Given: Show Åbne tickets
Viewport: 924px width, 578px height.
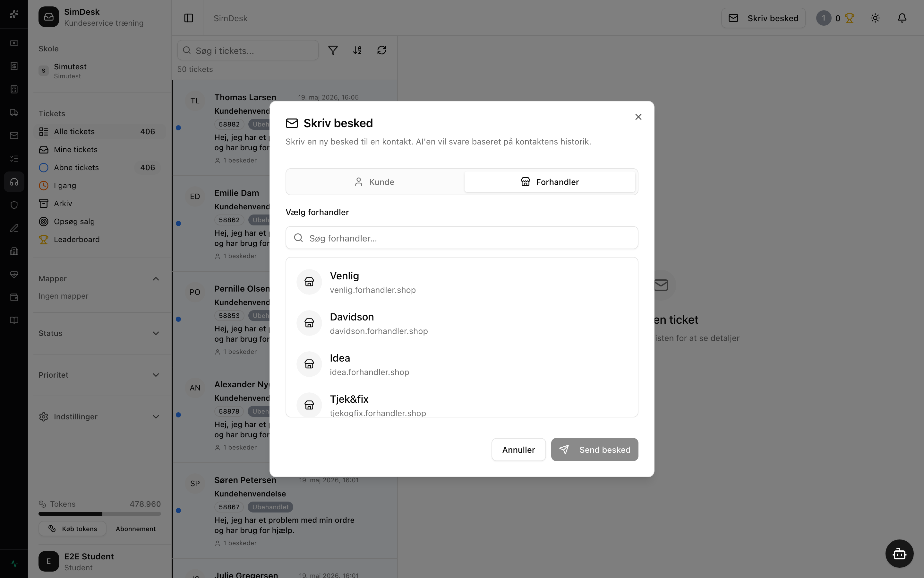Looking at the screenshot, I should 100,167.
